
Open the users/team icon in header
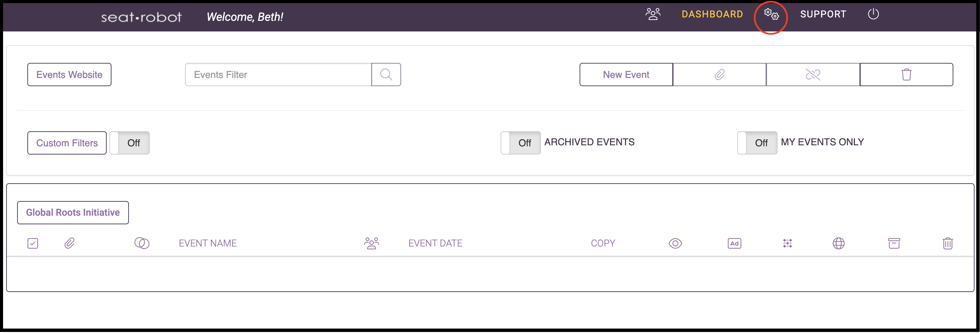point(653,14)
